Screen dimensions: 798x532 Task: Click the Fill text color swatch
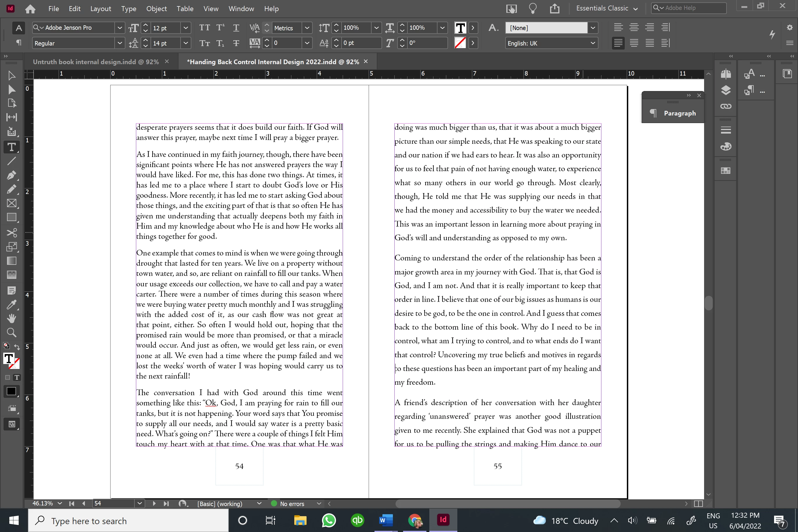pyautogui.click(x=460, y=27)
